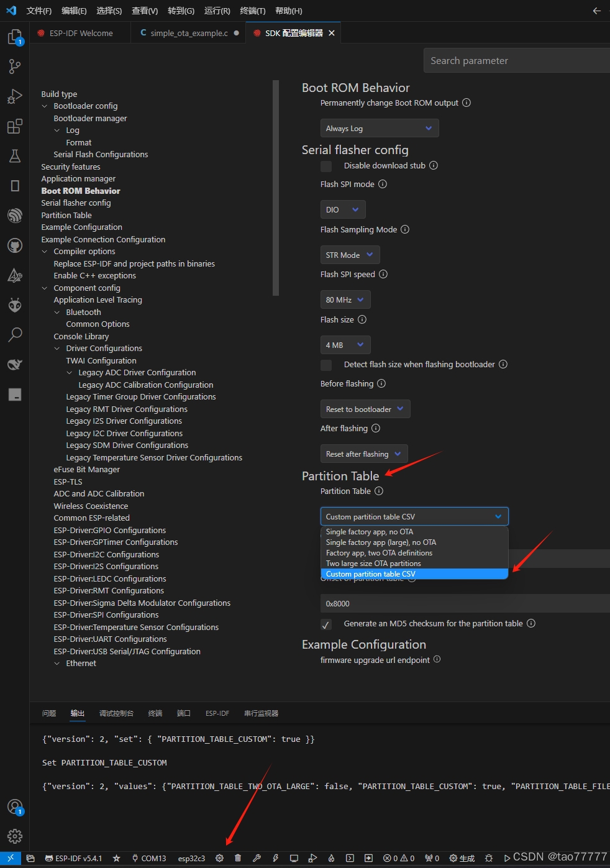The width and height of the screenshot is (610, 868).
Task: Open the 运行(R) menu
Action: click(217, 11)
